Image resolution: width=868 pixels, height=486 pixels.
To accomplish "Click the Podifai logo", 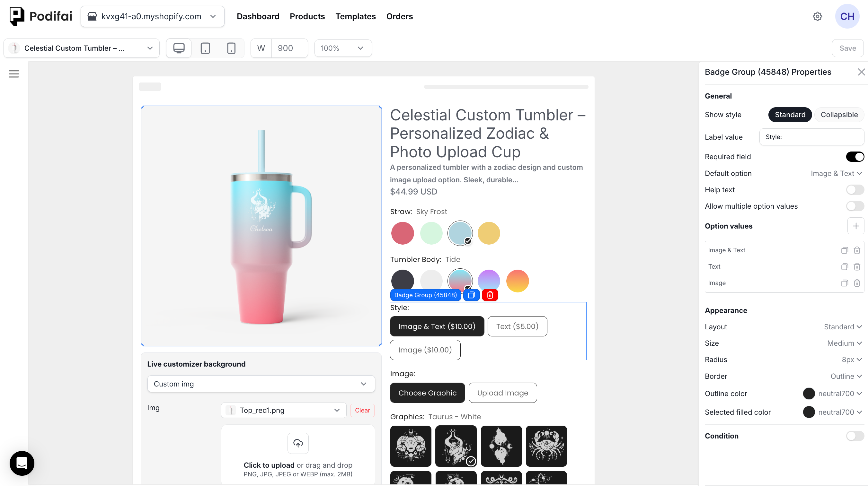I will (41, 16).
